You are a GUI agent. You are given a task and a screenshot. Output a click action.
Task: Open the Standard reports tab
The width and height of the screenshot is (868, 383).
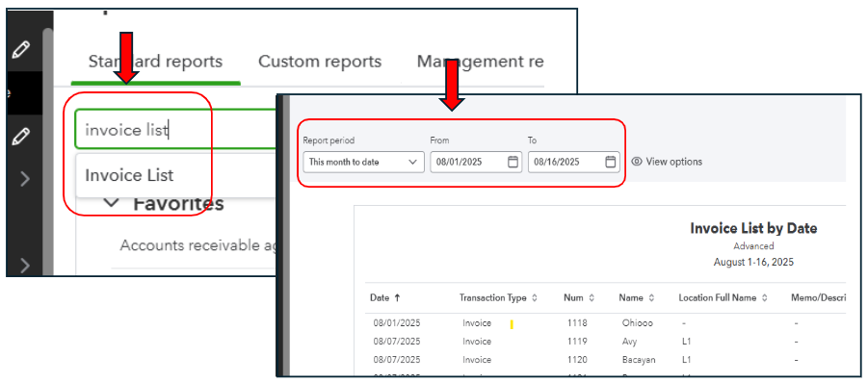pos(155,62)
